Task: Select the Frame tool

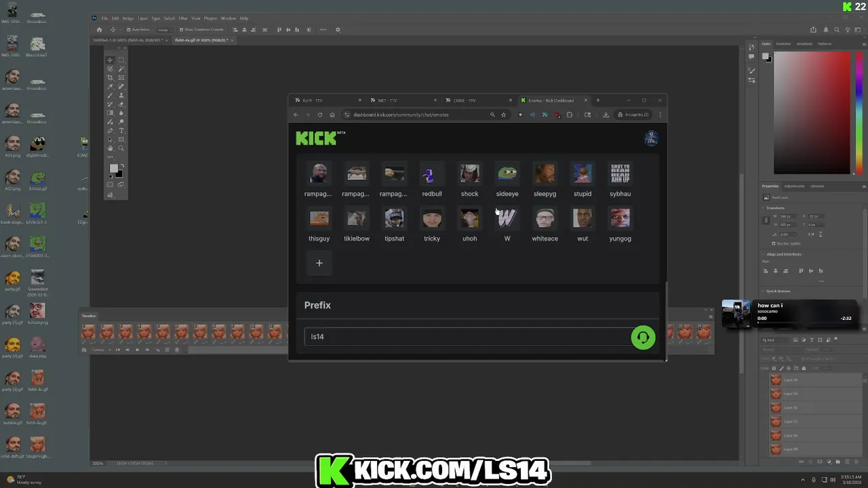Action: click(x=121, y=77)
